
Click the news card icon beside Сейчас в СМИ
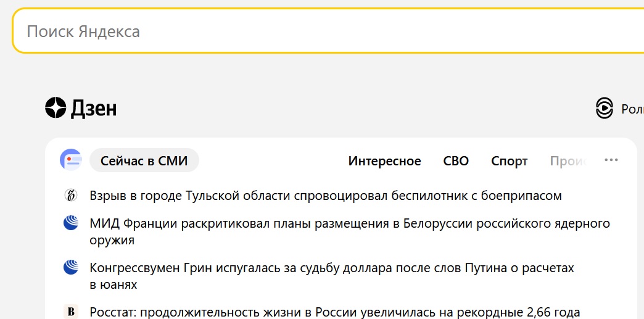71,160
